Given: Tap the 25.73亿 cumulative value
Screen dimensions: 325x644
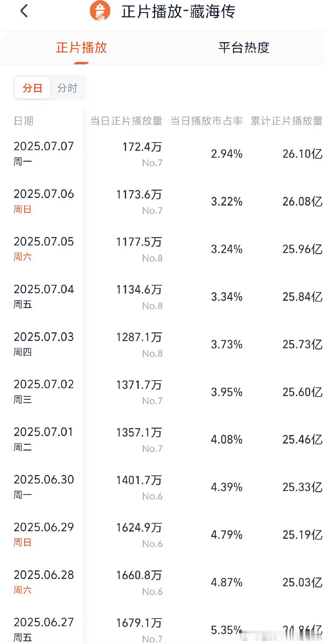Looking at the screenshot, I should (302, 344).
